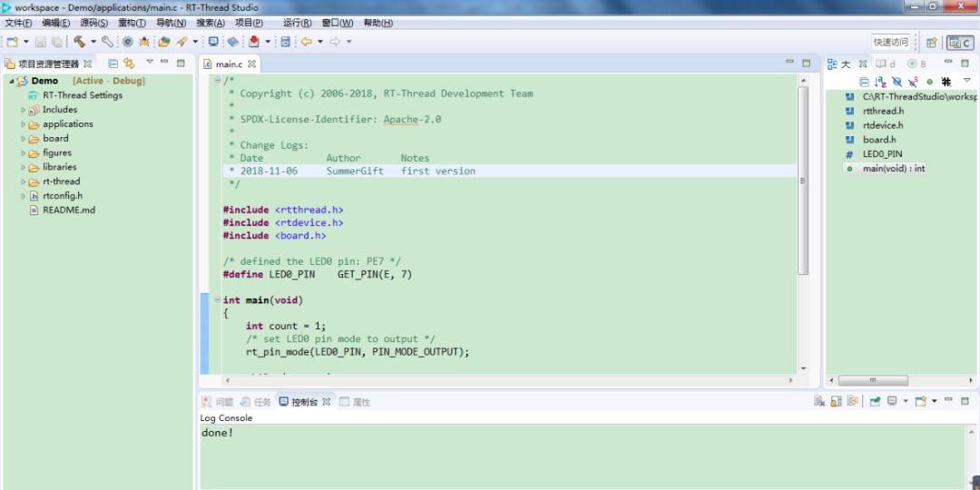Open dropdown arrow beside the red package icon
Screen dimensions: 980x490
(268, 42)
